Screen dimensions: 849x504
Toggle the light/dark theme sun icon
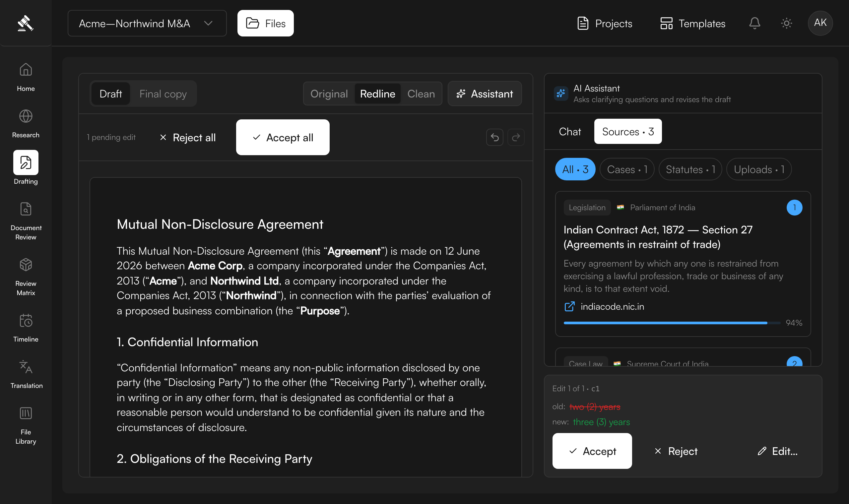(787, 23)
